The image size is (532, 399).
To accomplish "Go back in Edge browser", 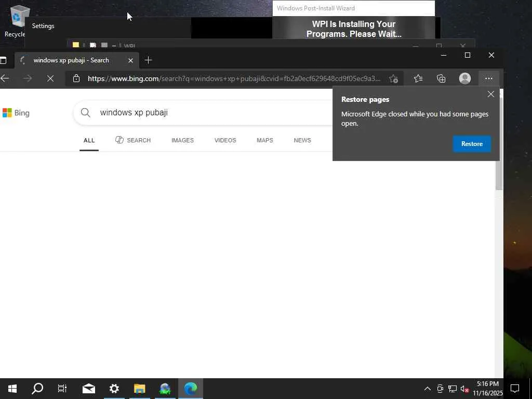I will [5, 78].
